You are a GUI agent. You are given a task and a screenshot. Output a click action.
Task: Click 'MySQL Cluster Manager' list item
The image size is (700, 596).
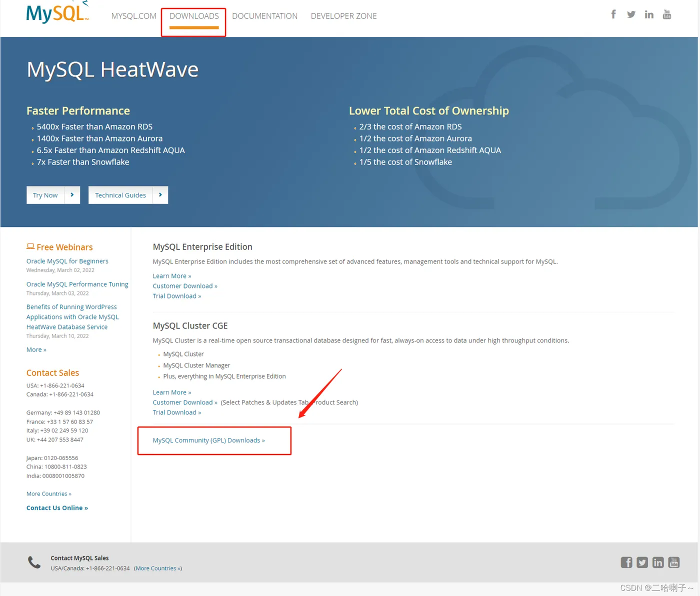click(196, 365)
